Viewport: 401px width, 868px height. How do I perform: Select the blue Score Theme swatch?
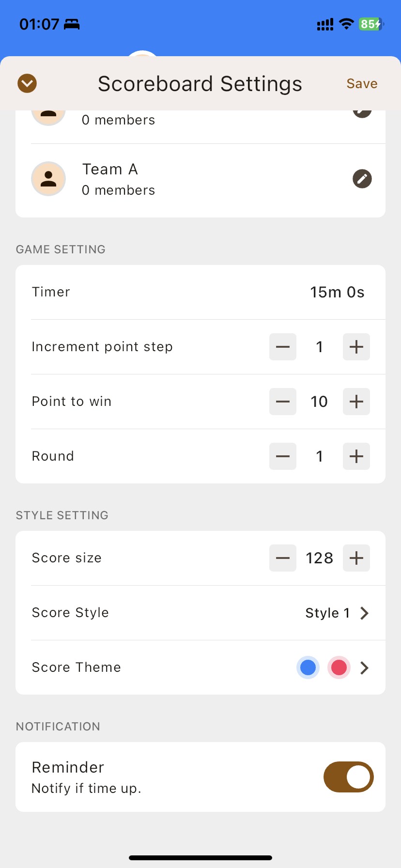click(308, 668)
